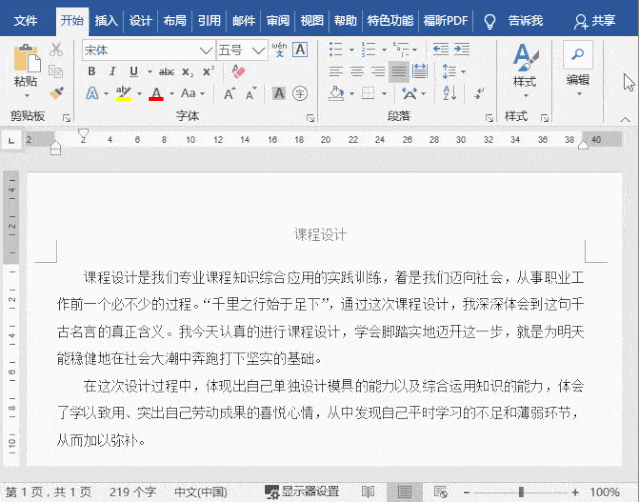Click the Clear Formatting eraser icon
The width and height of the screenshot is (639, 502).
pyautogui.click(x=238, y=71)
